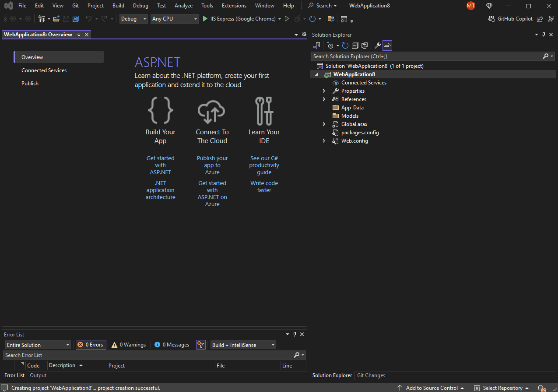Click the status bar message bubble icon
Viewport: 558px width, 392px height.
[5, 388]
